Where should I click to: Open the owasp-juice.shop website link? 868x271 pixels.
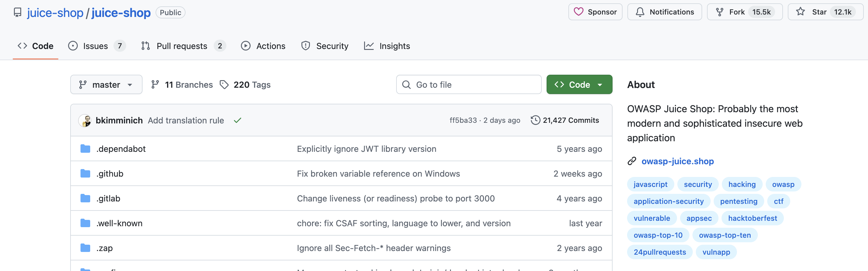[677, 162]
